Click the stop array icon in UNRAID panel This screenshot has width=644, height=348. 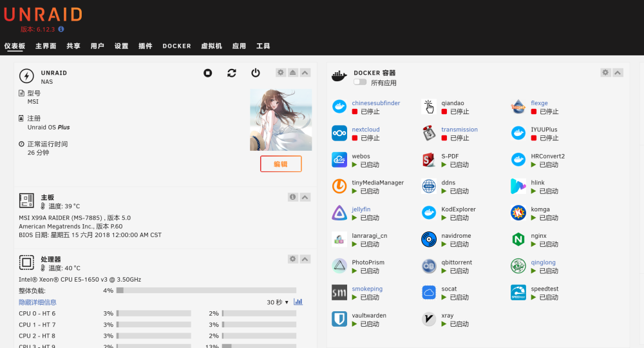pos(208,73)
